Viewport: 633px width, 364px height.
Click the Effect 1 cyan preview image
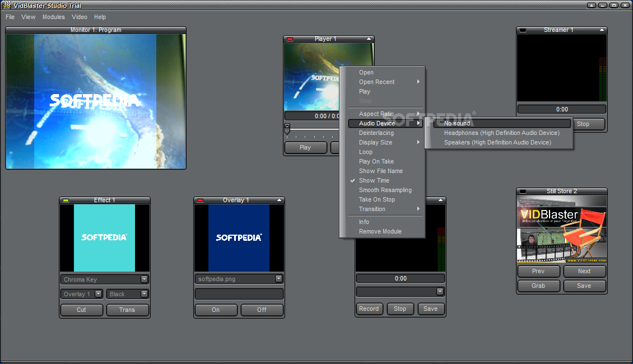pos(105,237)
